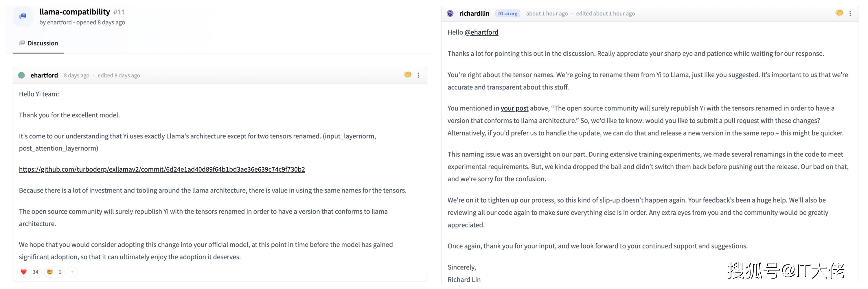The height and width of the screenshot is (289, 868).
Task: Click "8 days ago" timestamp on ehartford's comment
Action: pyautogui.click(x=76, y=75)
